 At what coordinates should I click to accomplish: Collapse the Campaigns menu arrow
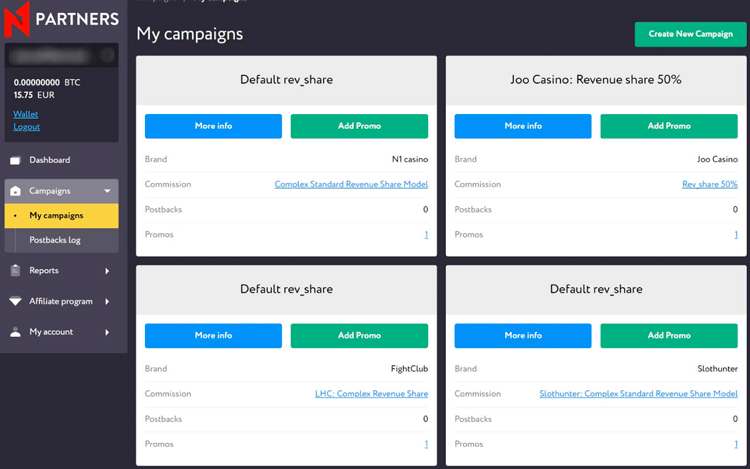pyautogui.click(x=107, y=191)
